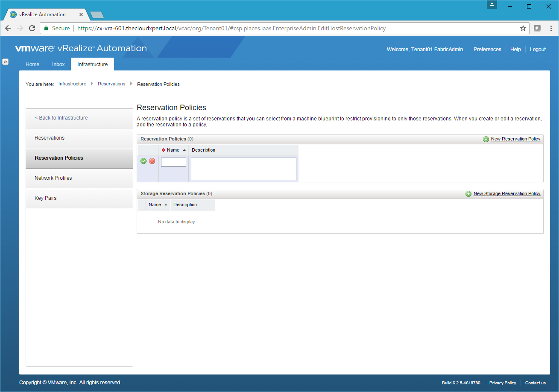The image size is (559, 392).
Task: Go to Back to Infrastructure
Action: [x=61, y=118]
